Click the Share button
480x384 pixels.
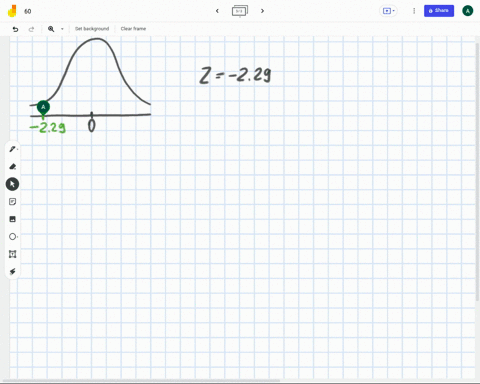(x=439, y=11)
